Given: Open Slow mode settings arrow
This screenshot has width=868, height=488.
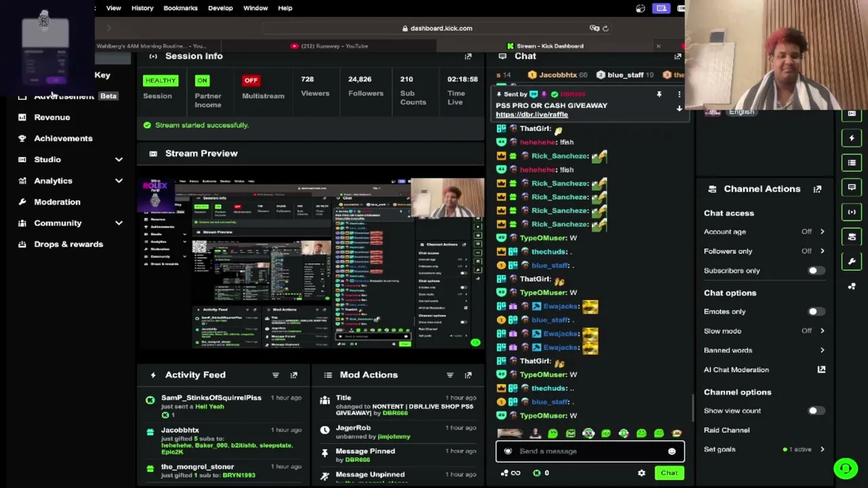Looking at the screenshot, I should coord(822,331).
